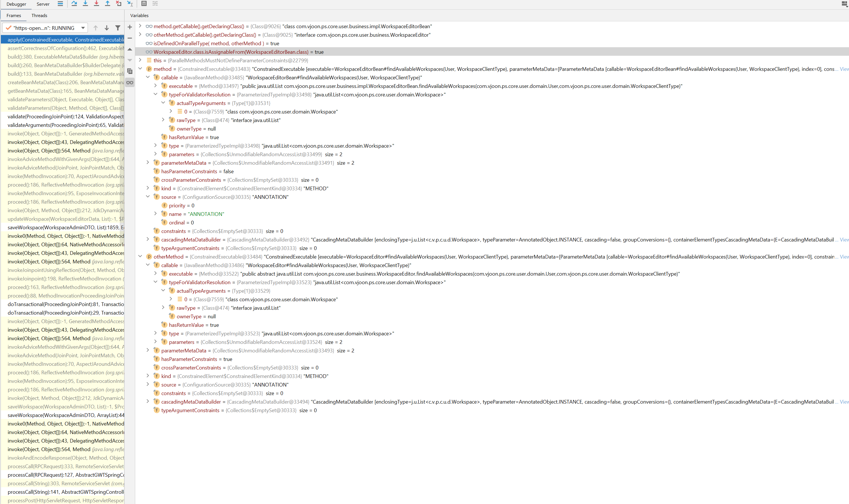Expand the parameterMetaData node under method
849x504 pixels.
[148, 163]
